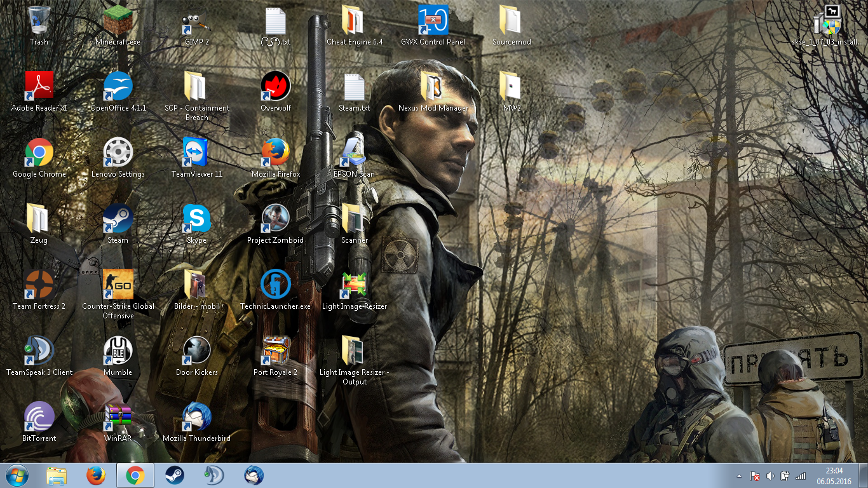Open the Light Image Resizer shortcut
868x488 pixels.
pyautogui.click(x=354, y=286)
